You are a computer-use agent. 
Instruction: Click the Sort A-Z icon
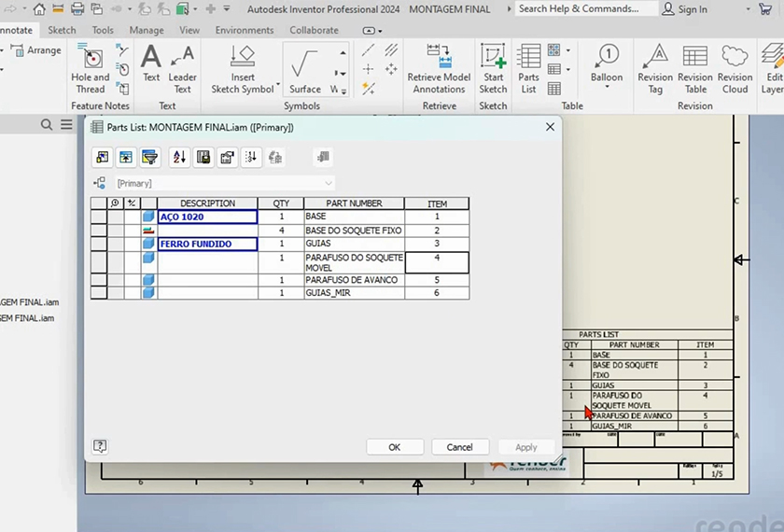[179, 158]
